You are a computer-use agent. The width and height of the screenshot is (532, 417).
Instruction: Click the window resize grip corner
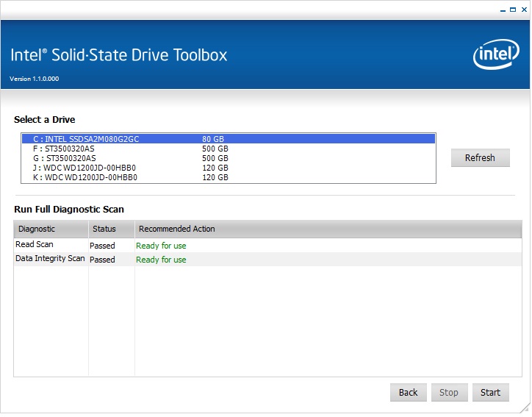click(x=525, y=408)
